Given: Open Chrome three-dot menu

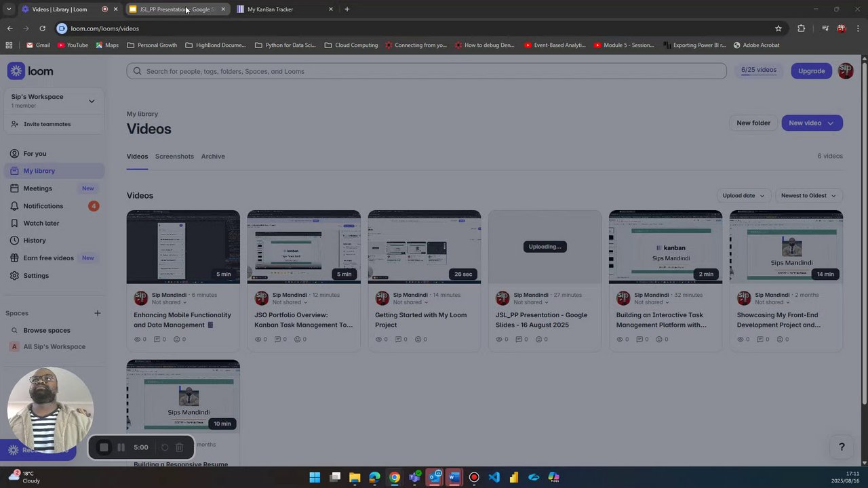Looking at the screenshot, I should click(859, 28).
